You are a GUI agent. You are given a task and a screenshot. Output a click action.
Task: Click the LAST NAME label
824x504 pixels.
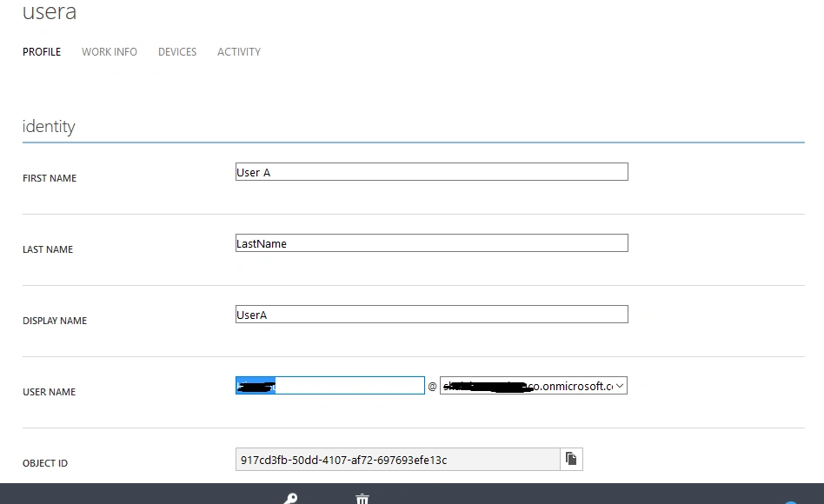(x=48, y=249)
